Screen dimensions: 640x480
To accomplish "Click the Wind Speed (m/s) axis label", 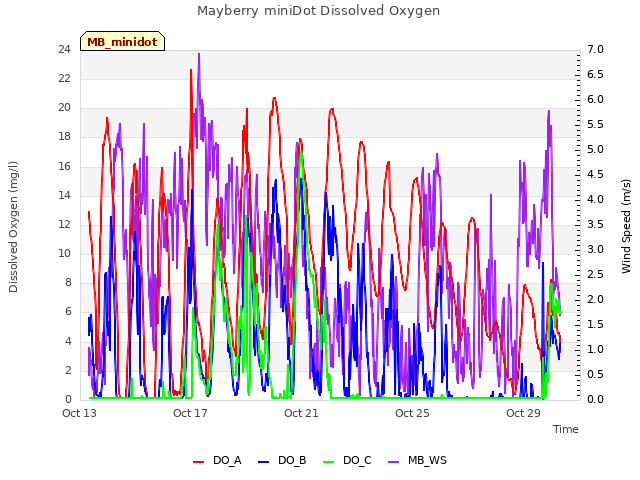I will click(x=626, y=226).
